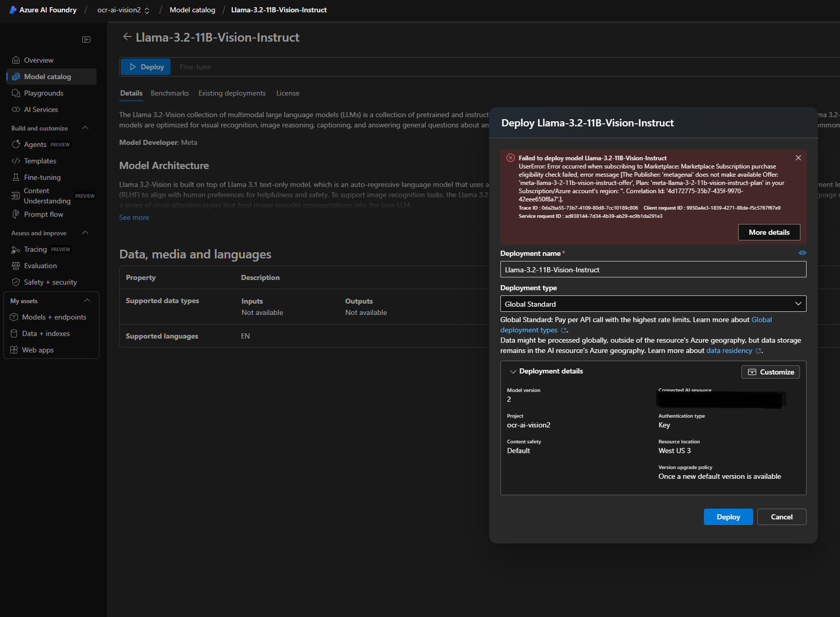Click the Fine-tune toolbar button
840x617 pixels.
point(195,67)
